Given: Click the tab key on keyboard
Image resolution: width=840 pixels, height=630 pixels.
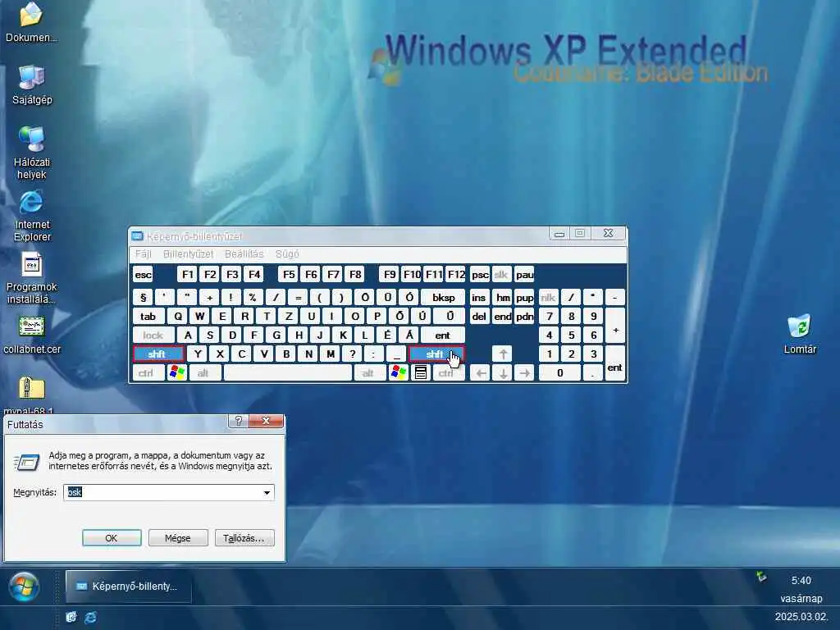Looking at the screenshot, I should coord(148,316).
